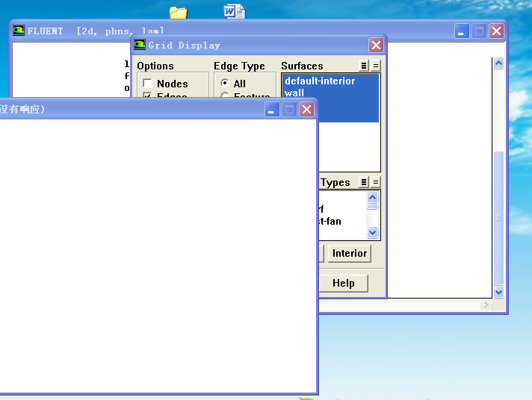Image resolution: width=532 pixels, height=400 pixels.
Task: Open the Word document desktop icon
Action: coord(235,11)
